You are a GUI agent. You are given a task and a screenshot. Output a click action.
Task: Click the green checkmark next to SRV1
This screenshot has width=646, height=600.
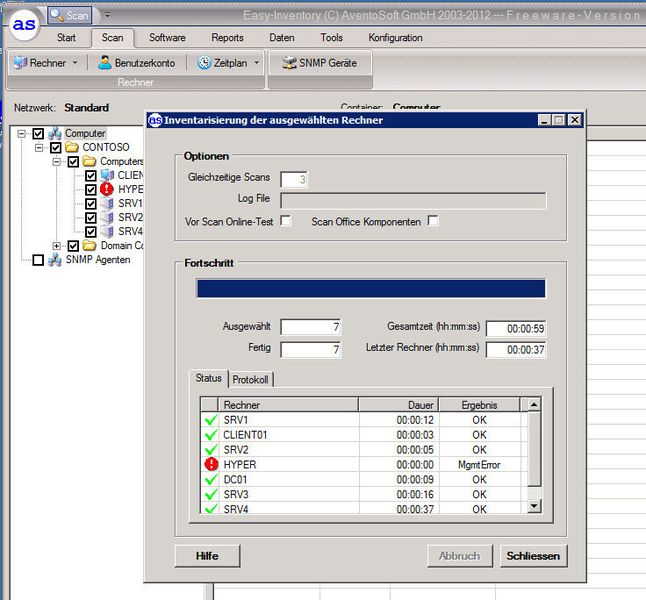coord(210,420)
